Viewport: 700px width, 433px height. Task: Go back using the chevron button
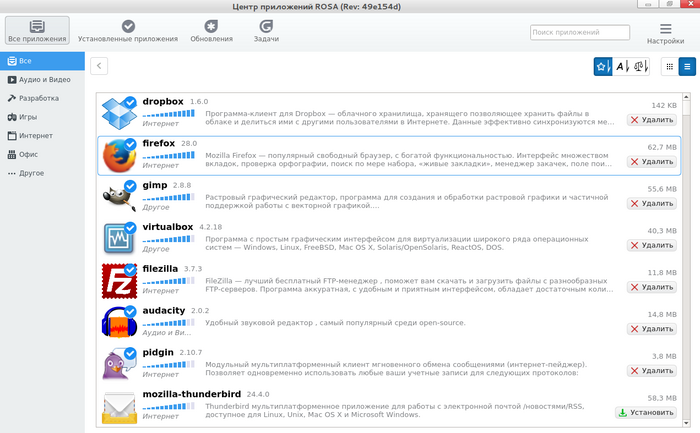pos(99,66)
